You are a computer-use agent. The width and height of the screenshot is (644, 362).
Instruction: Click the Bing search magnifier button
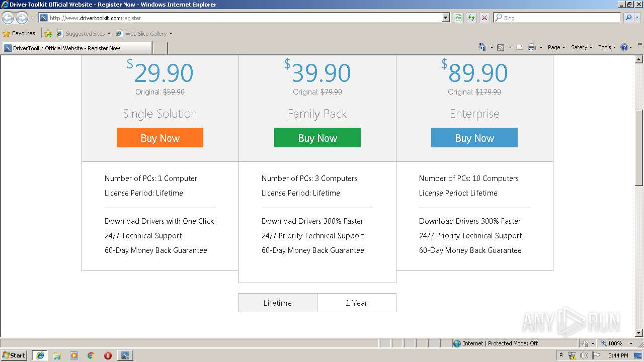(x=628, y=18)
